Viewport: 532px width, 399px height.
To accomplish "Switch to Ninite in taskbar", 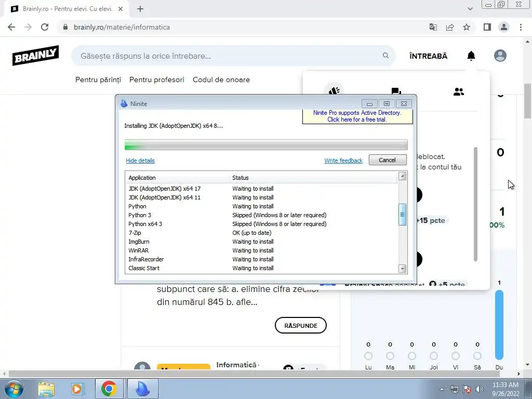I will click(142, 389).
